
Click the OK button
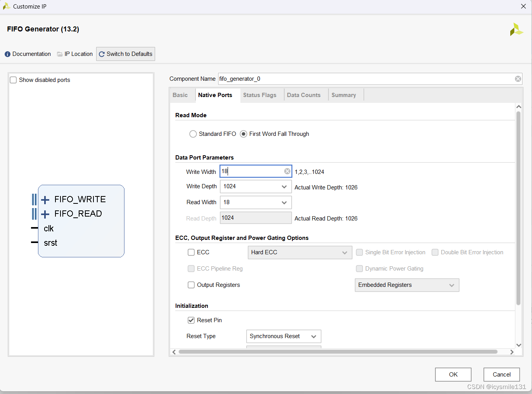pos(453,375)
